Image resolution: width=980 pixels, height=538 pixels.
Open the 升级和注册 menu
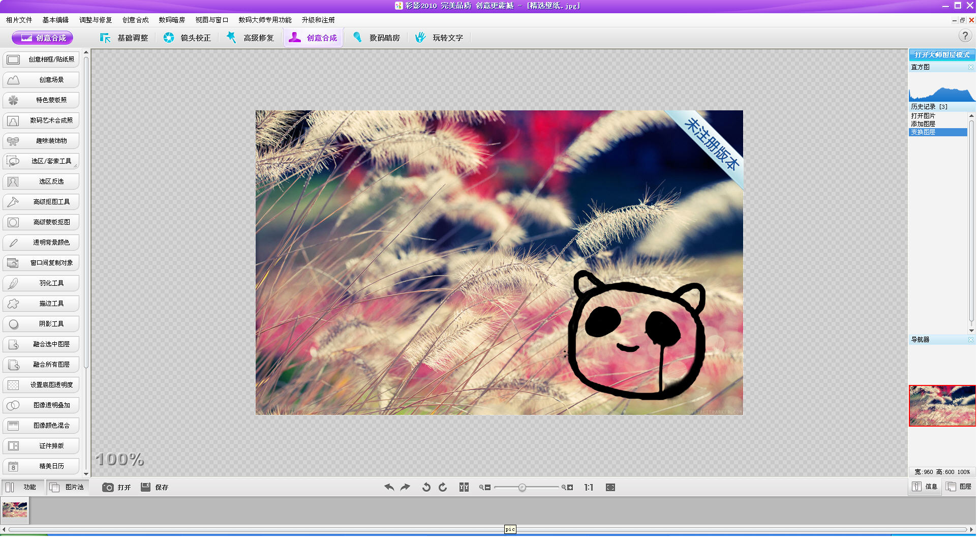pos(318,20)
